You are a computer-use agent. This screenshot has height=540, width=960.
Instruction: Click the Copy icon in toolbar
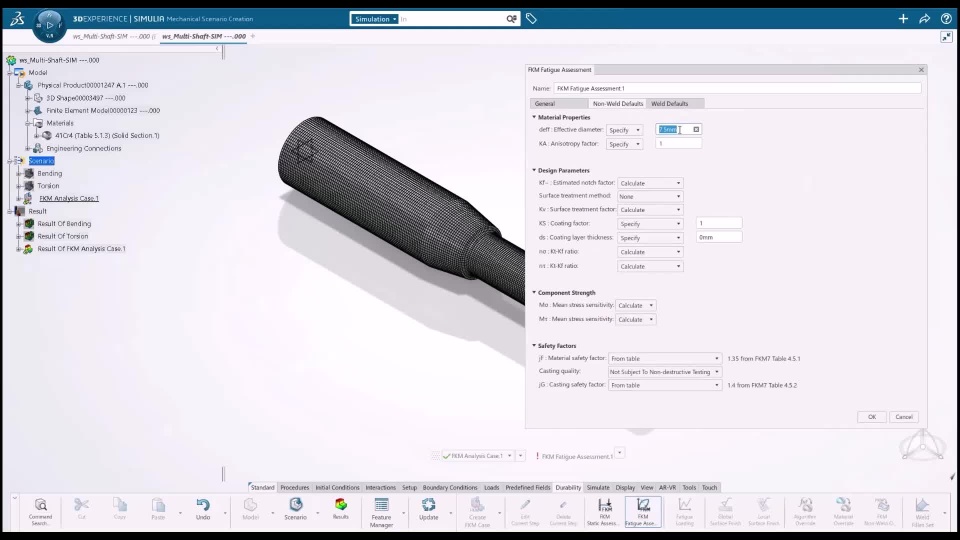[x=119, y=505]
